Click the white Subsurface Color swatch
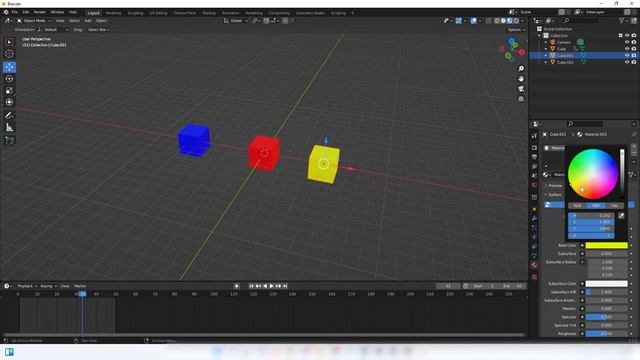The height and width of the screenshot is (360, 640). click(x=607, y=284)
